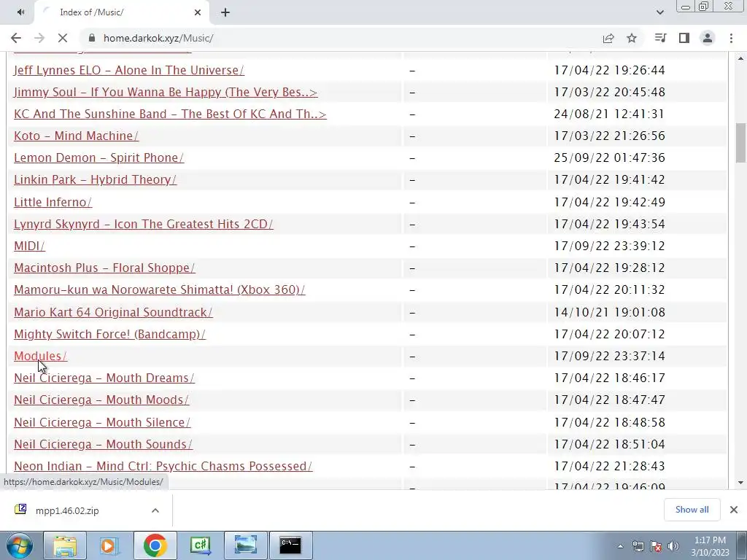Open Mighty Switch Force! (Bandcamp) folder
The width and height of the screenshot is (747, 560).
tap(110, 334)
